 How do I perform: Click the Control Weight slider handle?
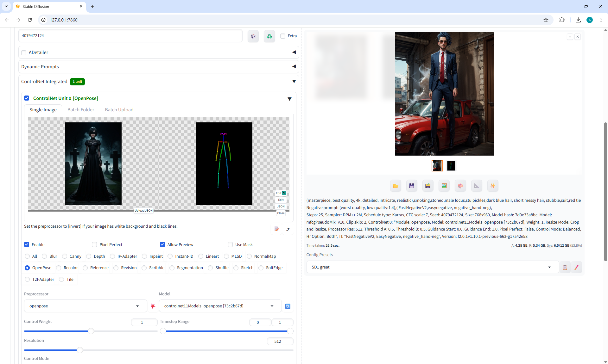[x=91, y=331]
